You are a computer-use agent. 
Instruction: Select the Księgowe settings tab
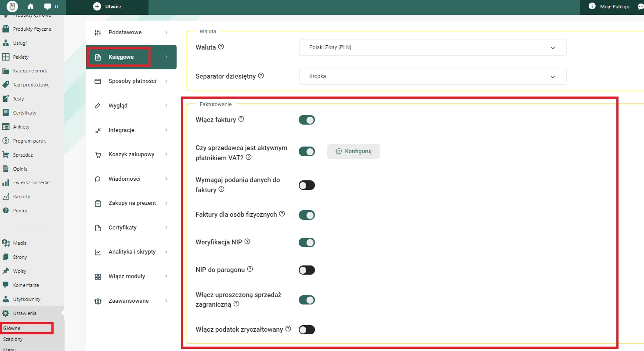[x=131, y=57]
